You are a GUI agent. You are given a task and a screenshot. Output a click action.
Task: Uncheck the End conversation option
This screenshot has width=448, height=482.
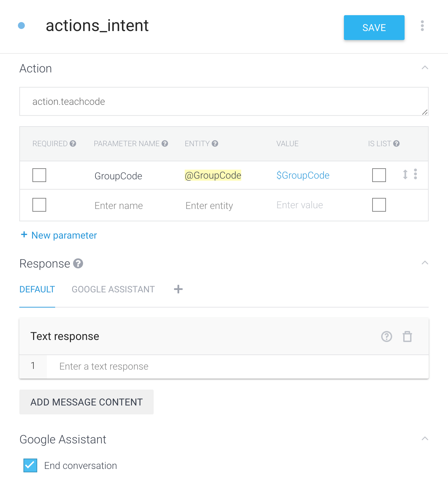[x=30, y=465]
